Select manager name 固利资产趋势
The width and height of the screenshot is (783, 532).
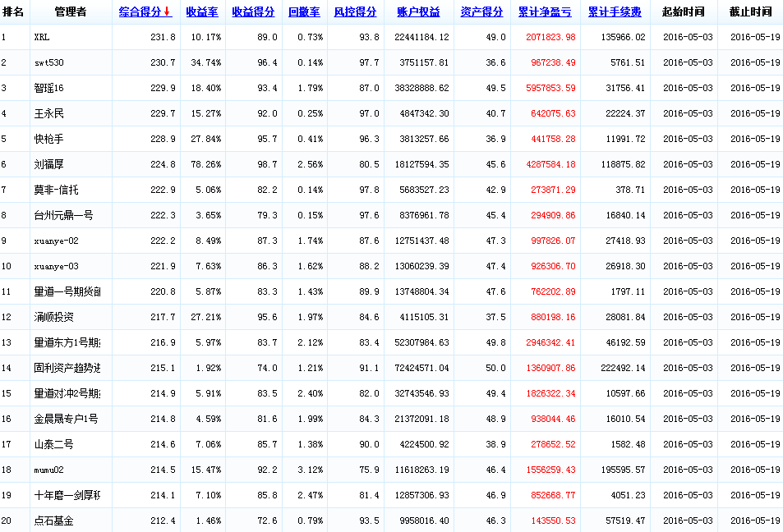click(x=67, y=369)
